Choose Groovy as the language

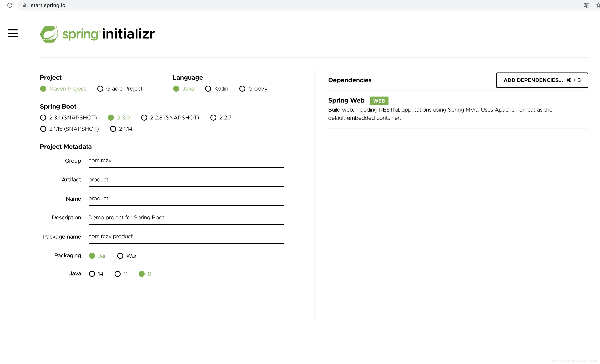pyautogui.click(x=253, y=89)
